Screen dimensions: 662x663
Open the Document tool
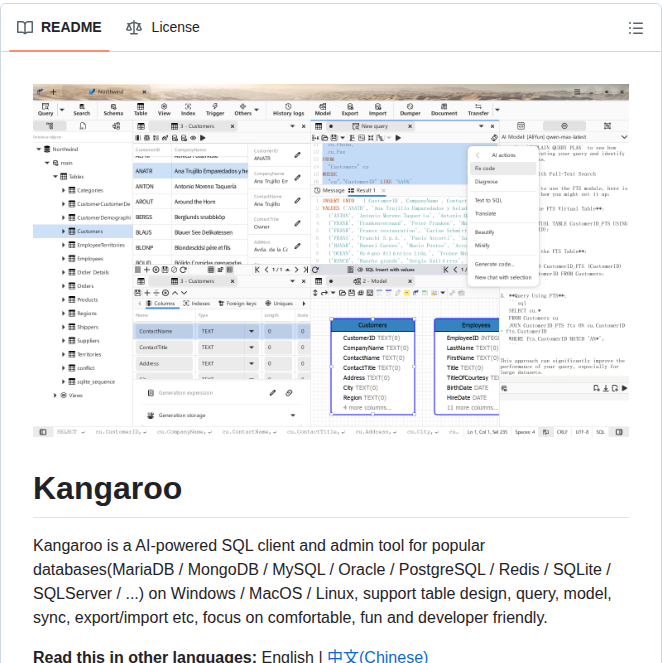click(x=444, y=110)
